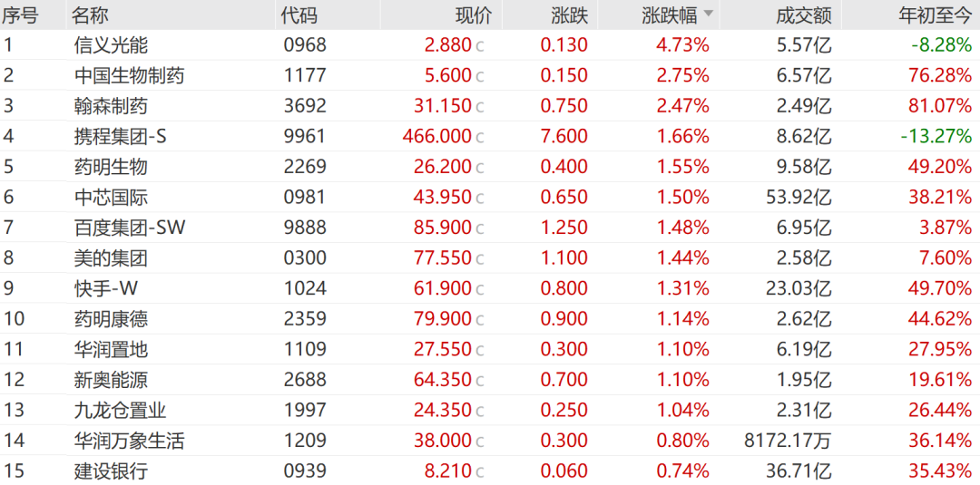Screen dimensions: 980x485
Task: Open 中芯国际 stock details
Action: point(111,198)
